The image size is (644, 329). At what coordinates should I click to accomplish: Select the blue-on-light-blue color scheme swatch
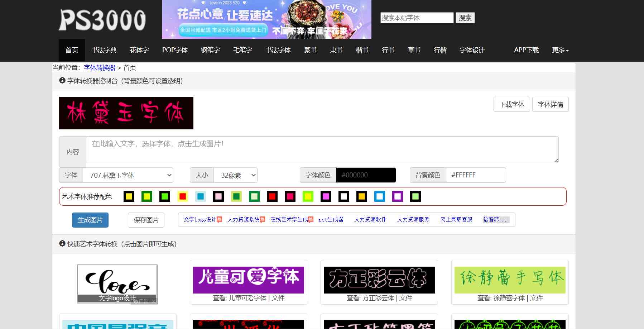[x=201, y=196]
